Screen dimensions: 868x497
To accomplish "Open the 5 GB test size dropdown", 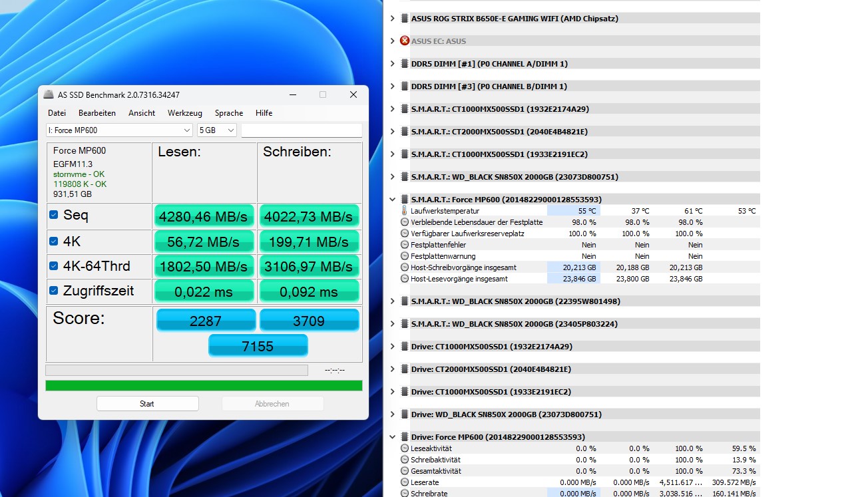I will (x=217, y=130).
